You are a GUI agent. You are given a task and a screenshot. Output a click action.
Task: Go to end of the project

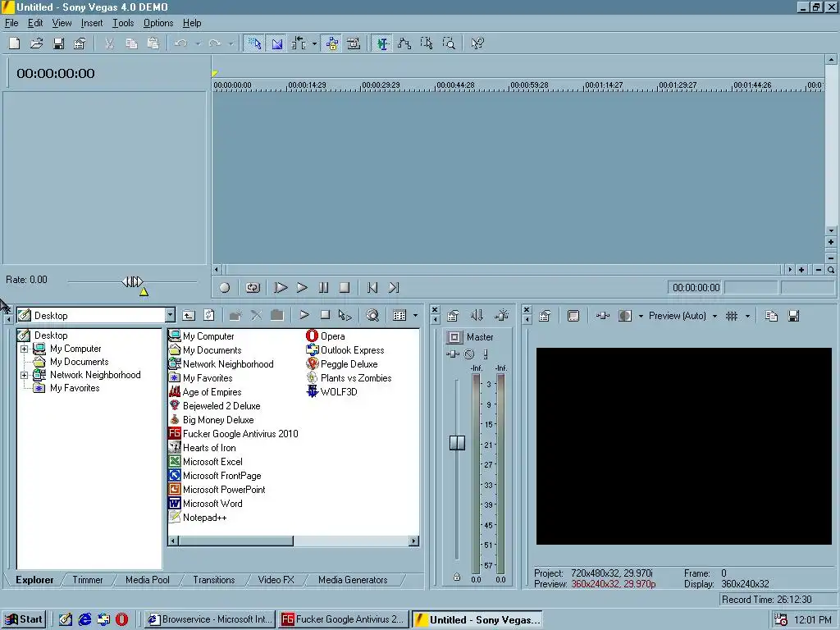(394, 288)
